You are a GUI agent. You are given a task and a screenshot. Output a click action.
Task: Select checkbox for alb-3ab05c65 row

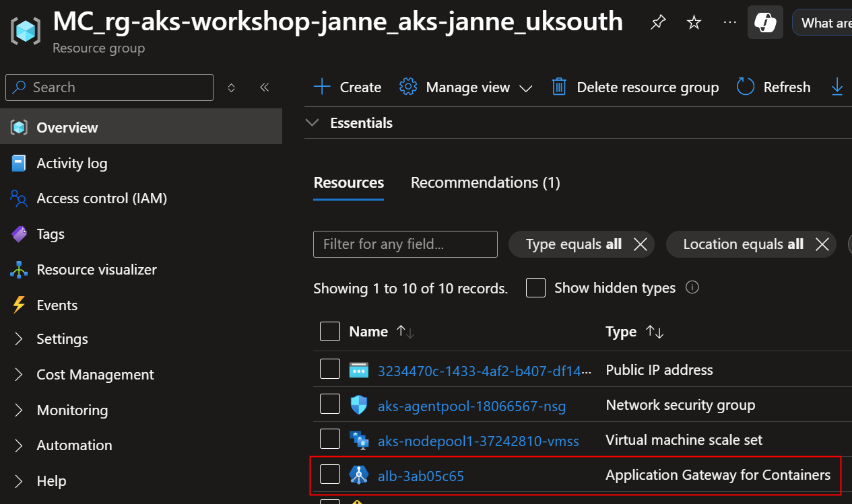click(x=330, y=474)
